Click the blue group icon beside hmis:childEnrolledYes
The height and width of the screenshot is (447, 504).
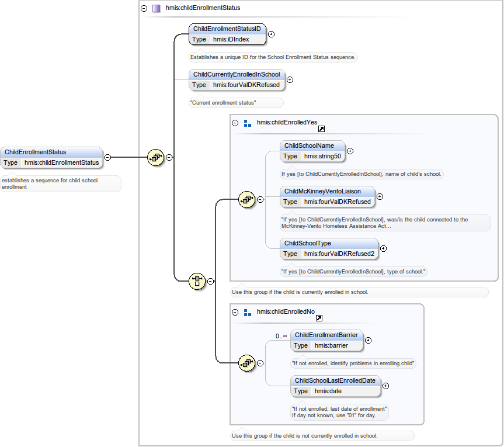247,123
